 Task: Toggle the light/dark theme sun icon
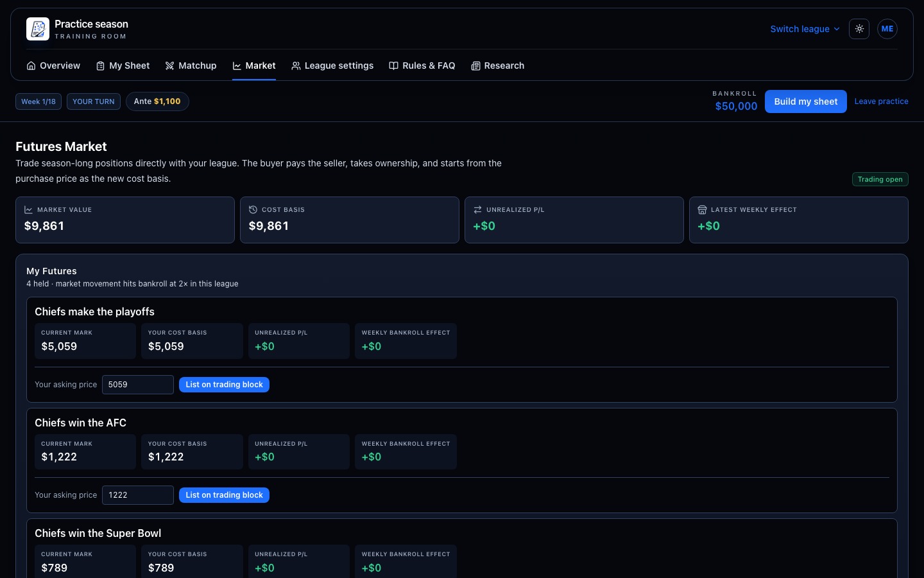click(859, 29)
